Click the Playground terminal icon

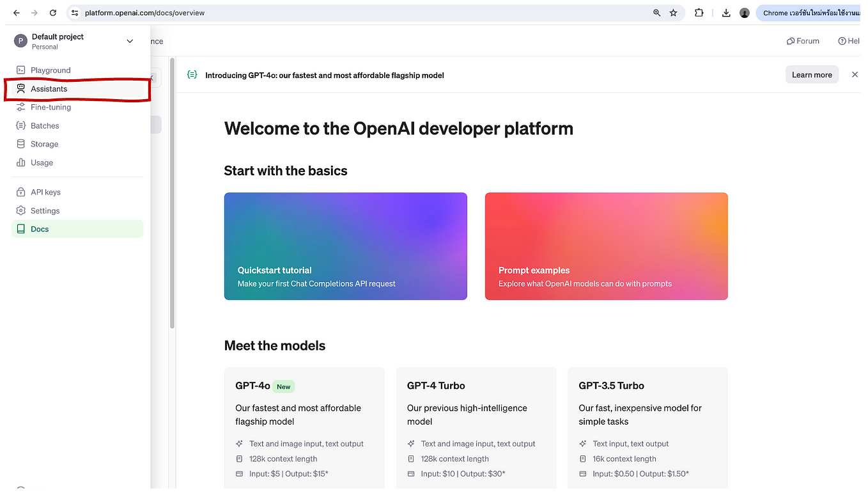[x=21, y=70]
